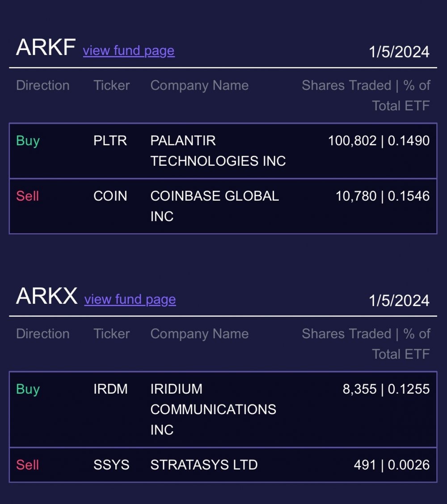Image resolution: width=447 pixels, height=504 pixels.
Task: Click the ARKX fund heading
Action: (46, 296)
